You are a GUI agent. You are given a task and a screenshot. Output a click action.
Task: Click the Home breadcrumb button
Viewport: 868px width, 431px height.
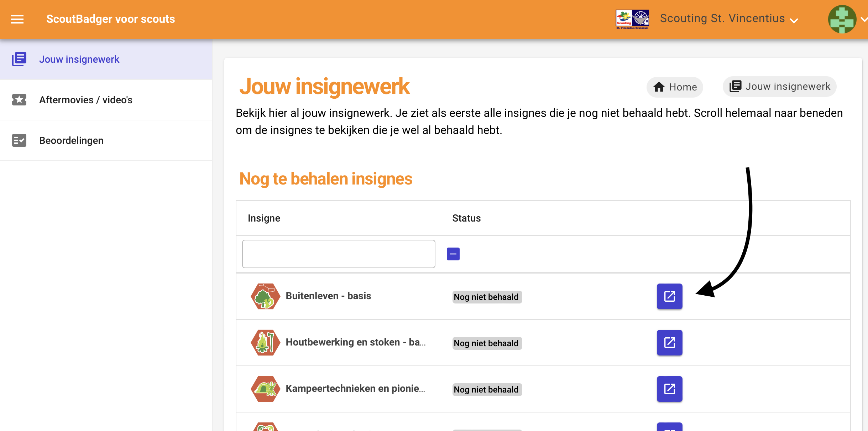pos(675,87)
